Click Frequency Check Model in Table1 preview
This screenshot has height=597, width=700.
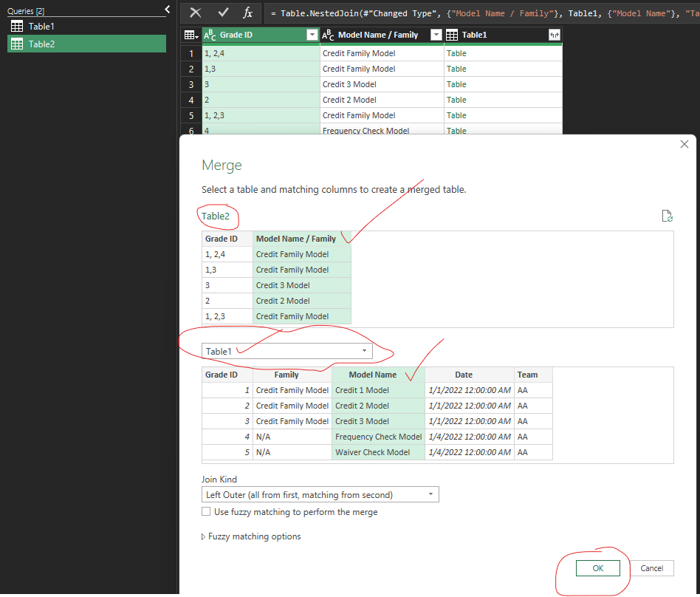[x=378, y=437]
